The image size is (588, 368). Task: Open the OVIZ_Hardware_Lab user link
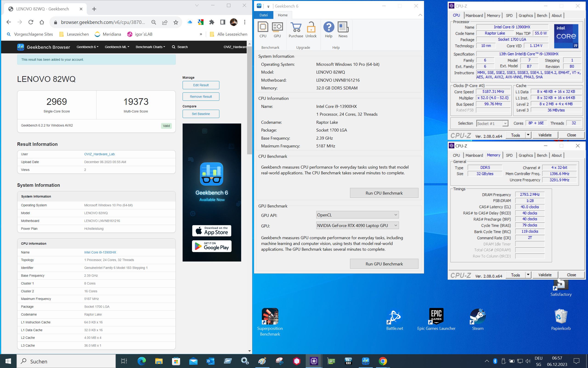(x=99, y=154)
